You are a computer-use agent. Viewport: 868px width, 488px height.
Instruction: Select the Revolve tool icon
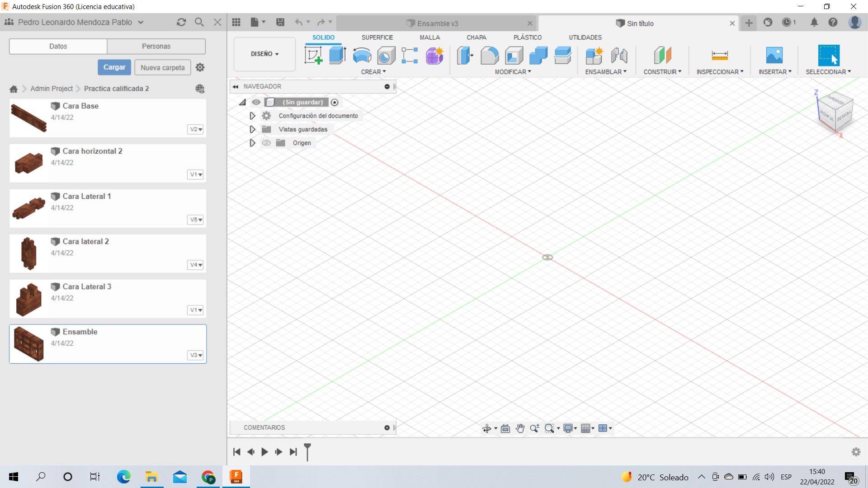362,56
